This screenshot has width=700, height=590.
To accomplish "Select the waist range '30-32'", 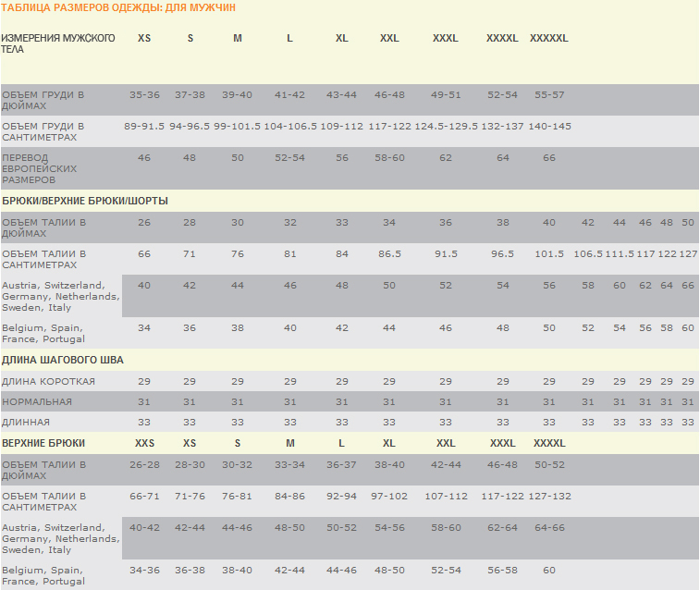I will 237,465.
